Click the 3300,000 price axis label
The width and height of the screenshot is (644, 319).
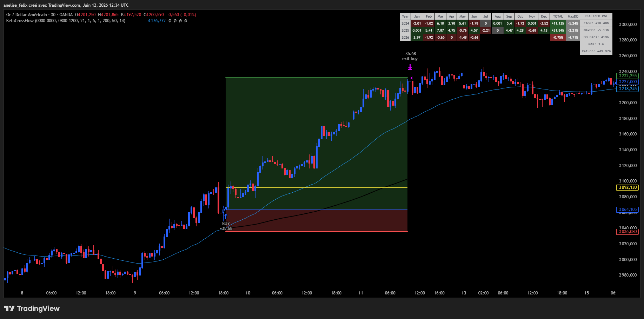tap(628, 25)
